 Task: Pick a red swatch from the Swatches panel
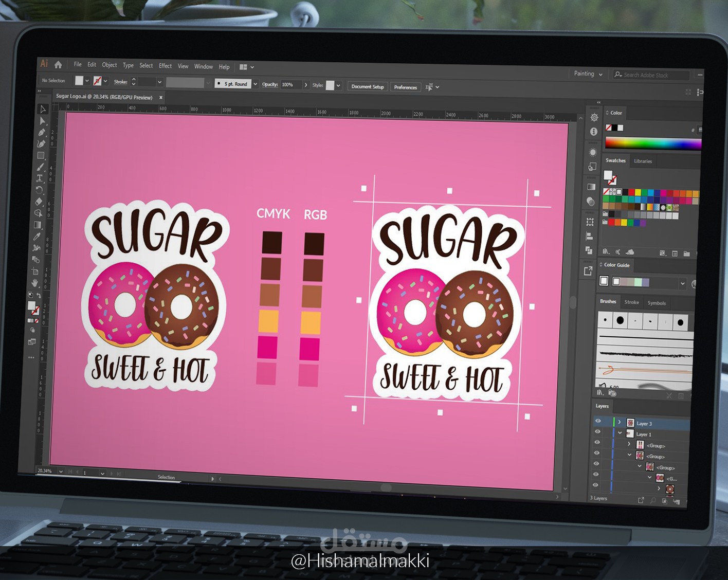tap(631, 192)
